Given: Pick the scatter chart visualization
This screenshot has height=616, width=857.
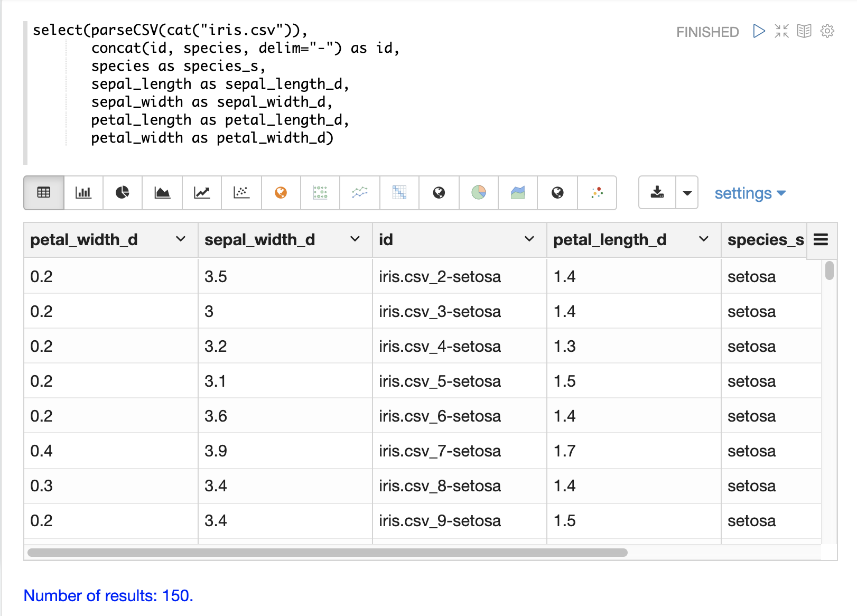Looking at the screenshot, I should click(x=241, y=193).
